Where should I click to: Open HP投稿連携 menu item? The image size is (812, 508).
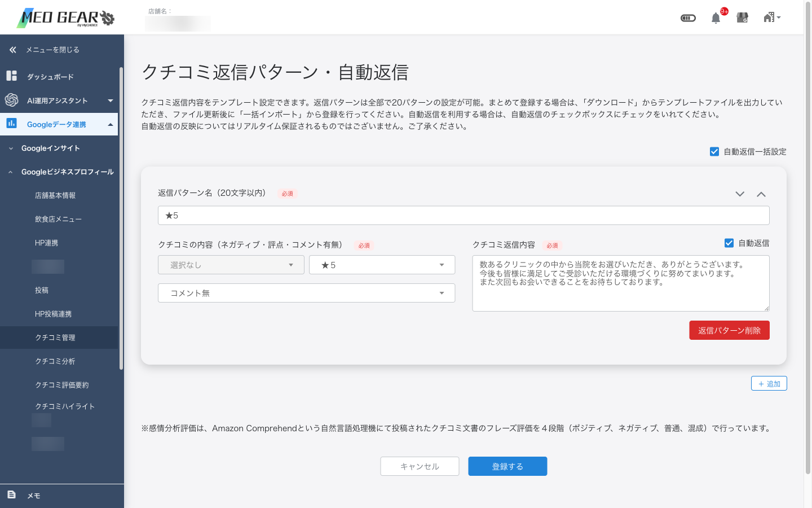(53, 314)
